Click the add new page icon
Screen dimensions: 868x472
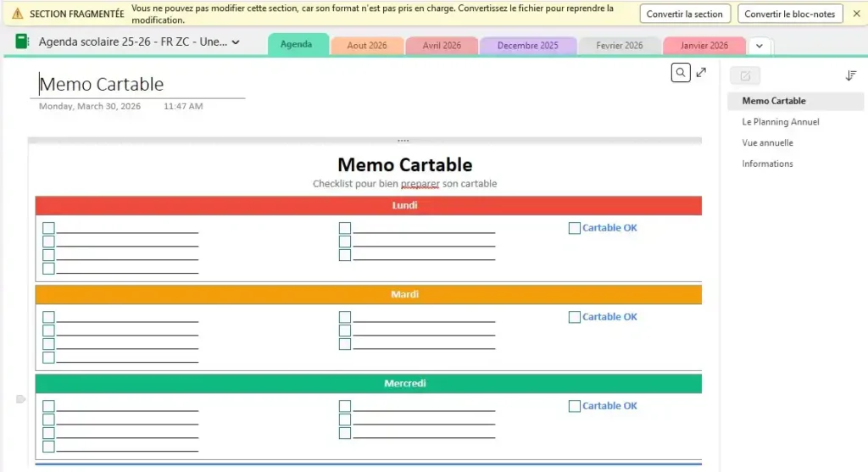tap(745, 75)
